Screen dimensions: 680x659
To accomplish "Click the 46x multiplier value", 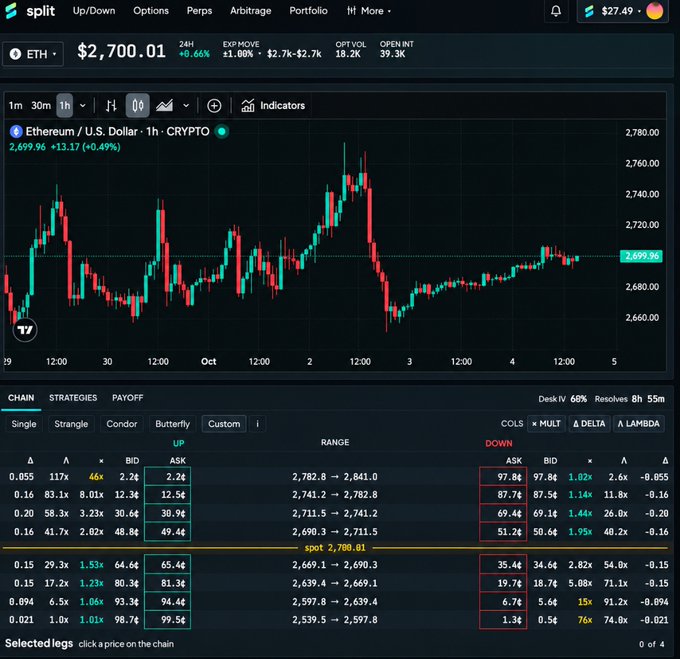I will click(96, 476).
